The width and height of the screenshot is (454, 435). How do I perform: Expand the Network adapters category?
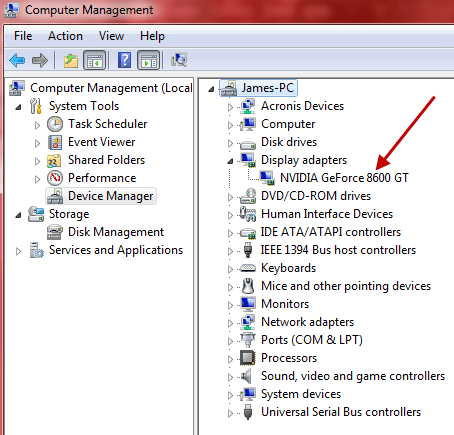pos(230,323)
